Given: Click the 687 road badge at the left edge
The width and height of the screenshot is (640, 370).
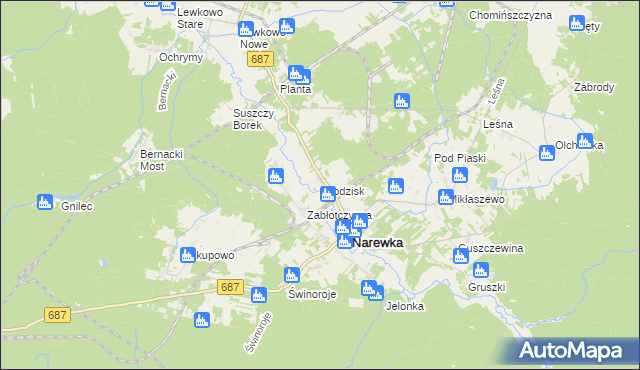Looking at the screenshot, I should point(57,315).
